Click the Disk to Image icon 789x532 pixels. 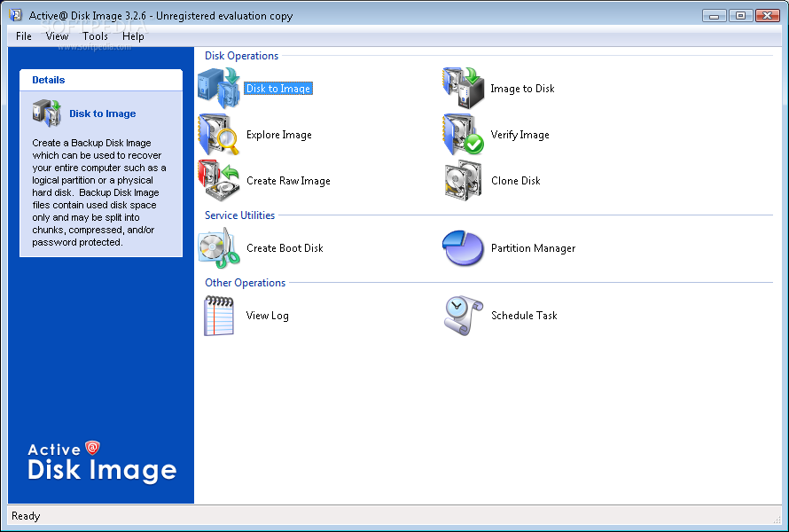tap(219, 88)
